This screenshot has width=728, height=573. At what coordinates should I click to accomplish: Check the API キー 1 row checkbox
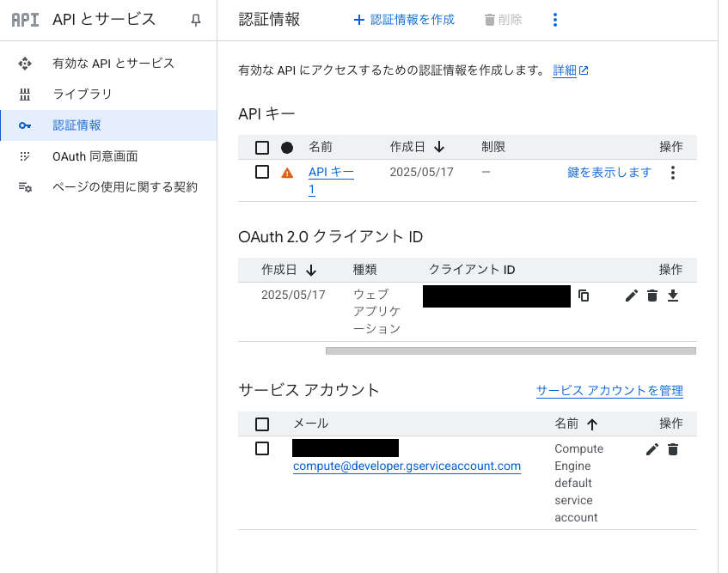[262, 172]
